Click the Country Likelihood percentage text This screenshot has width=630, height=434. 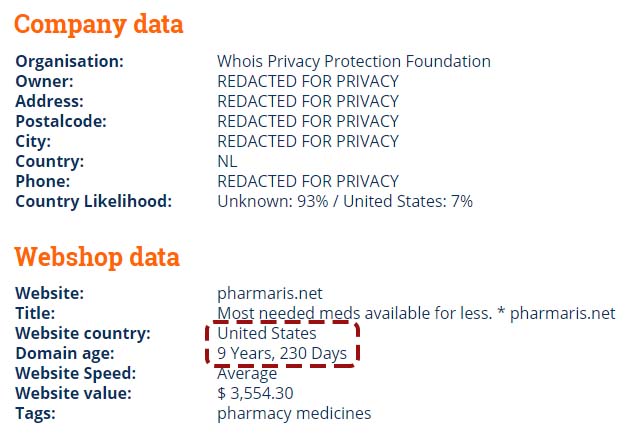345,201
